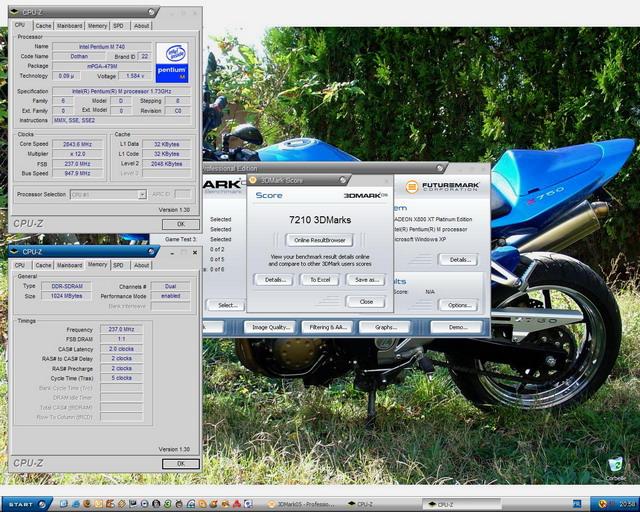640x512 pixels.
Task: Switch to Cache tab in CPU-Z processor window
Action: click(x=43, y=26)
